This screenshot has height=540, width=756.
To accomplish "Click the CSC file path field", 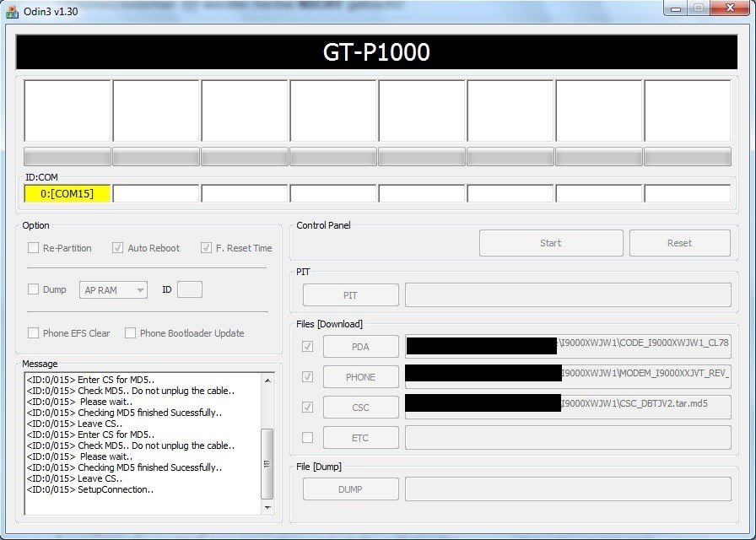I will pos(568,407).
